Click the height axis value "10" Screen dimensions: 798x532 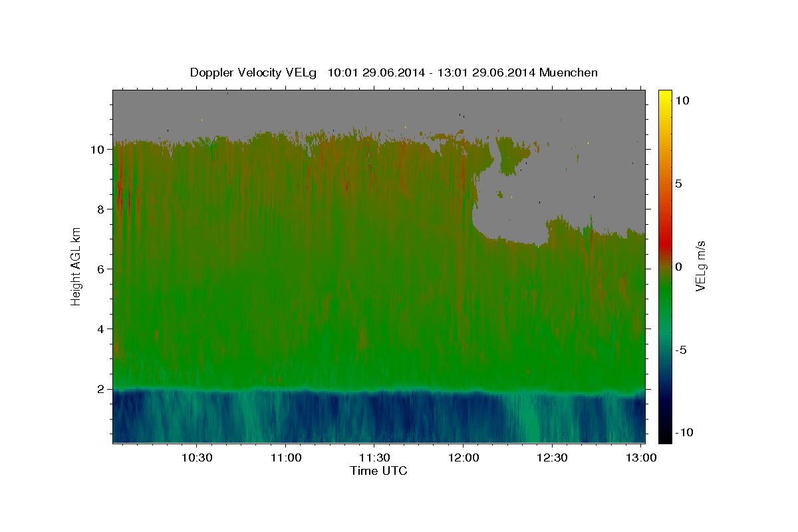pyautogui.click(x=98, y=149)
